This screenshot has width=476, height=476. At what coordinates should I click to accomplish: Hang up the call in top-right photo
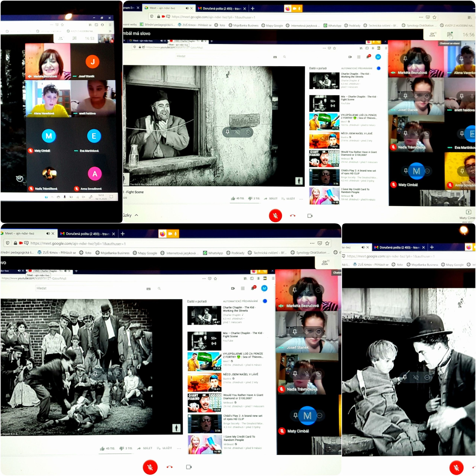click(293, 216)
